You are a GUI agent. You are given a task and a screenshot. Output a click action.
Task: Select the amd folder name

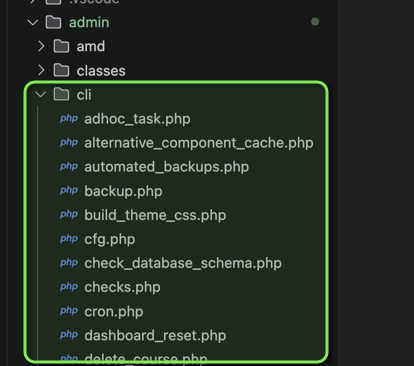click(91, 46)
